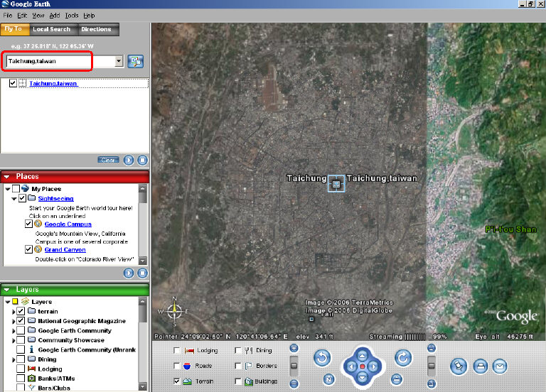This screenshot has height=392, width=546.
Task: Stop the search results tour
Action: (x=142, y=160)
